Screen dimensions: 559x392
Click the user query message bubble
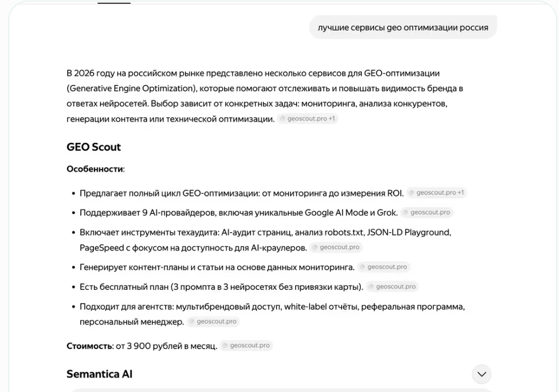tap(403, 27)
